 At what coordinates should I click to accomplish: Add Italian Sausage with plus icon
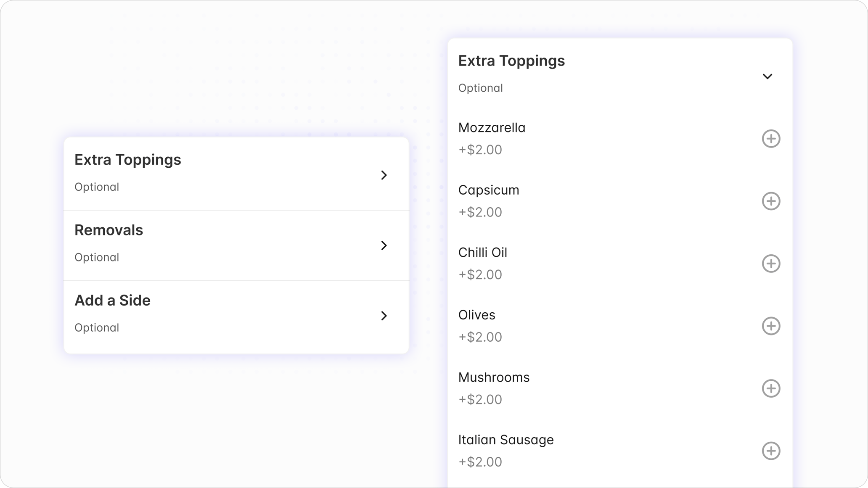(771, 451)
